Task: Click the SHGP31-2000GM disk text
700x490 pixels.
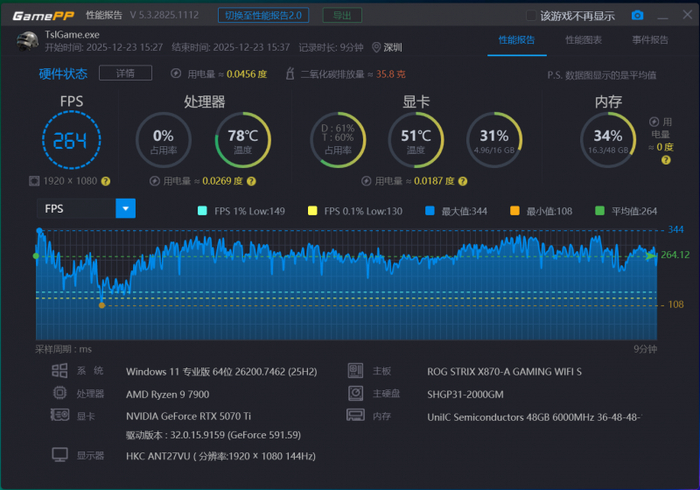Action: coord(465,394)
